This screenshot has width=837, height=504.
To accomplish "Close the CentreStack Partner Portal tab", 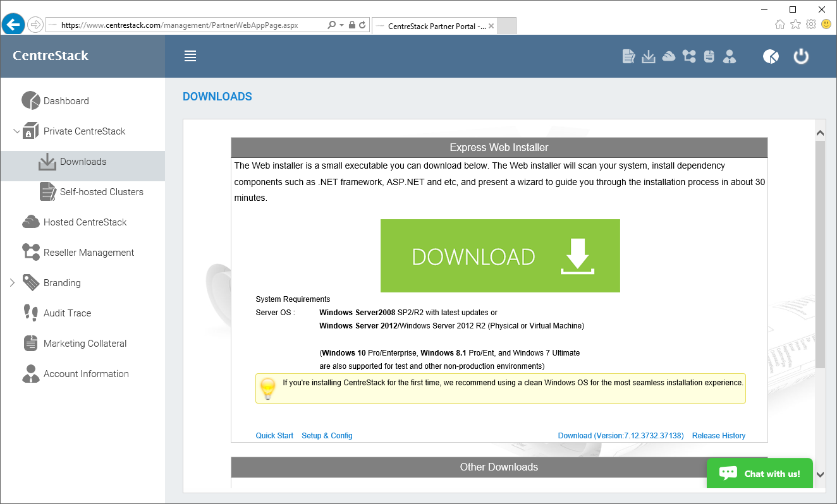I will (x=492, y=26).
